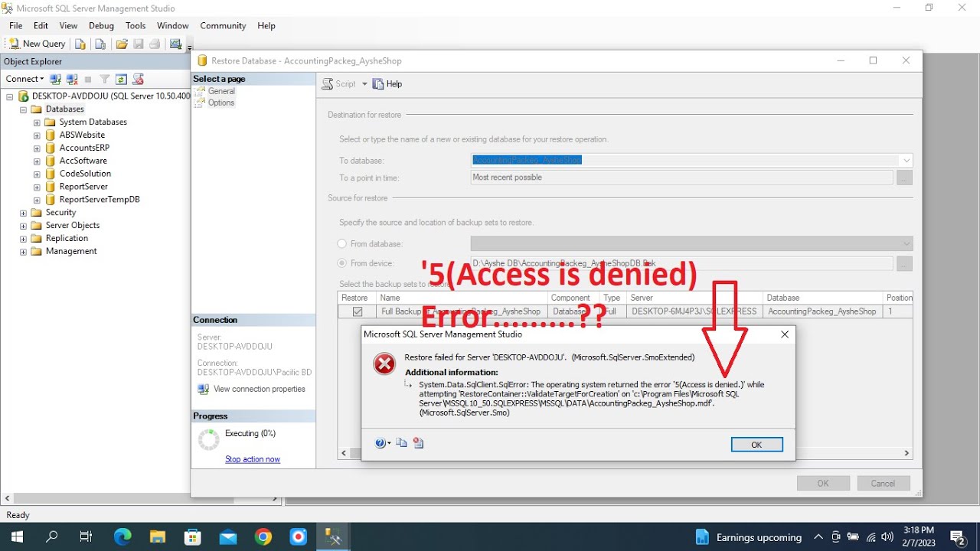Click the Database Engine Query icon

pyautogui.click(x=80, y=44)
